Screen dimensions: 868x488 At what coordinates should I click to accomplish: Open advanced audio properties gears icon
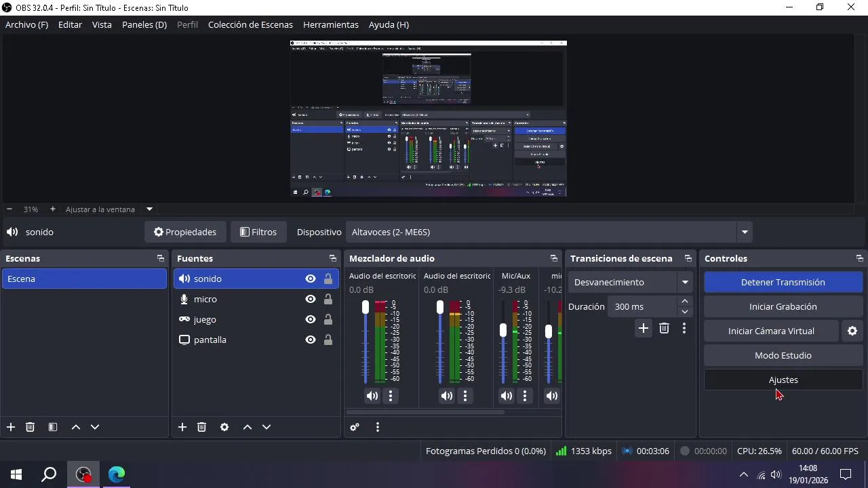pos(355,427)
